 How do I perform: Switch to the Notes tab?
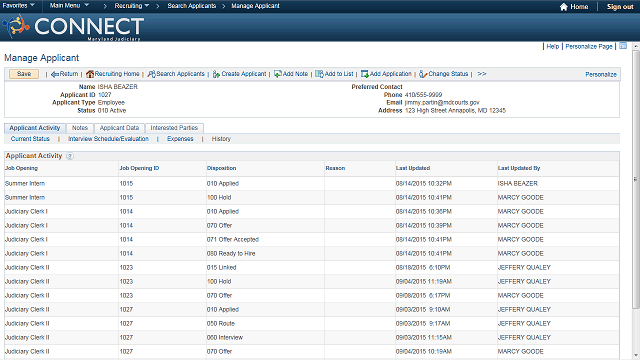click(x=80, y=128)
